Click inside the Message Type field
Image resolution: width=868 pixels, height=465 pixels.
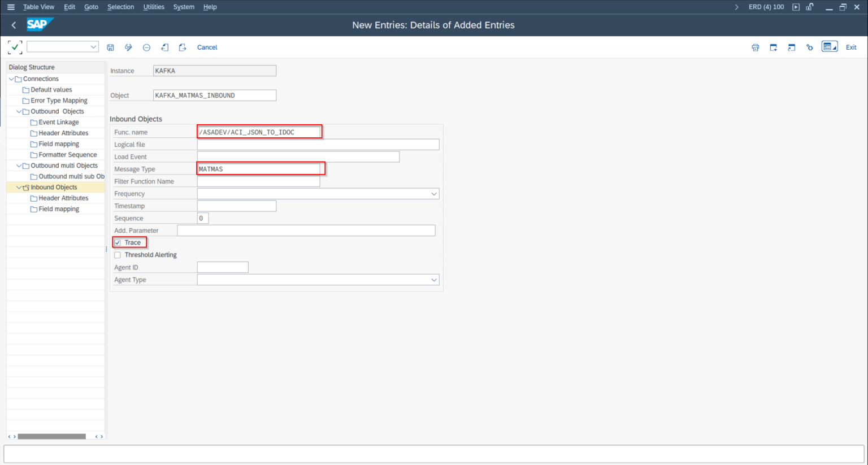click(260, 168)
